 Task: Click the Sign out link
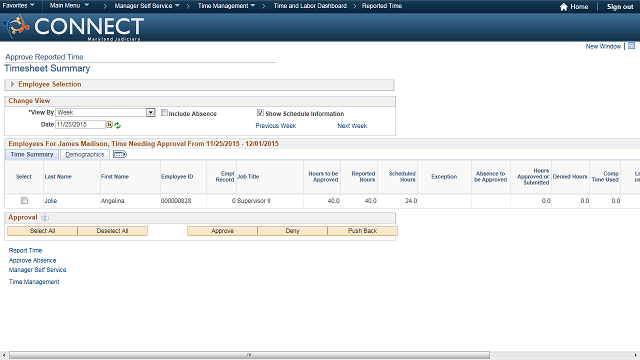pyautogui.click(x=620, y=7)
